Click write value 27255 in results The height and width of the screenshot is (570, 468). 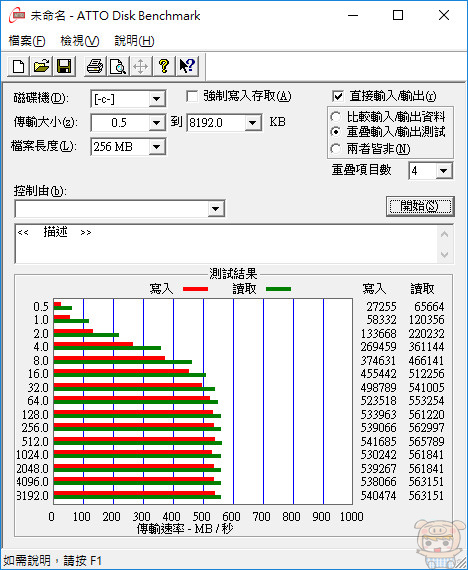tap(381, 307)
